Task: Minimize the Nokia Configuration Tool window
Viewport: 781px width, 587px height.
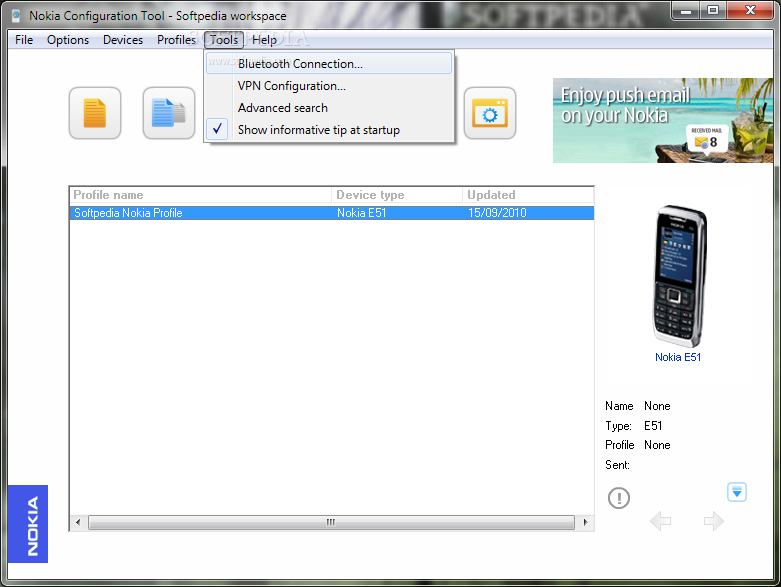Action: point(686,10)
